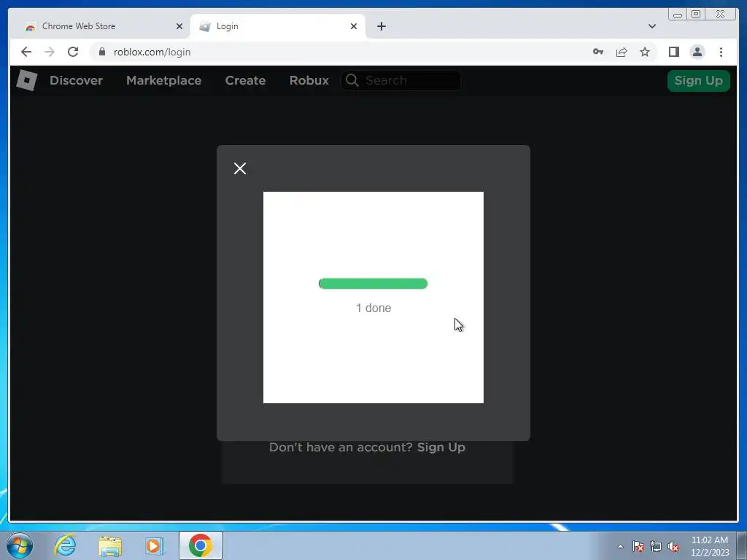
Task: Bookmark this page with the star
Action: (x=645, y=52)
